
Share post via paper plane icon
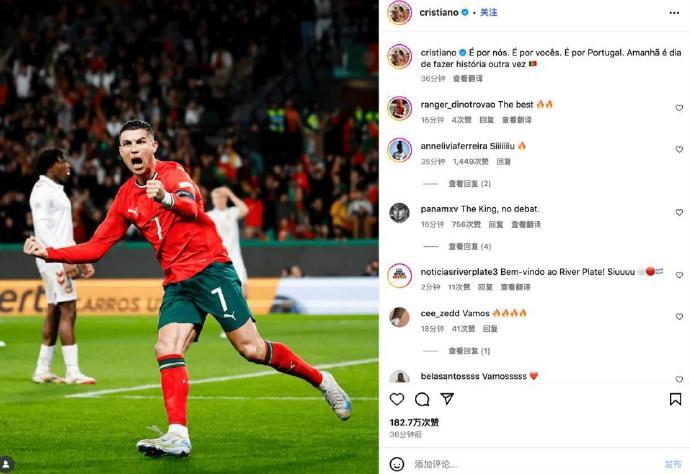[x=447, y=399]
